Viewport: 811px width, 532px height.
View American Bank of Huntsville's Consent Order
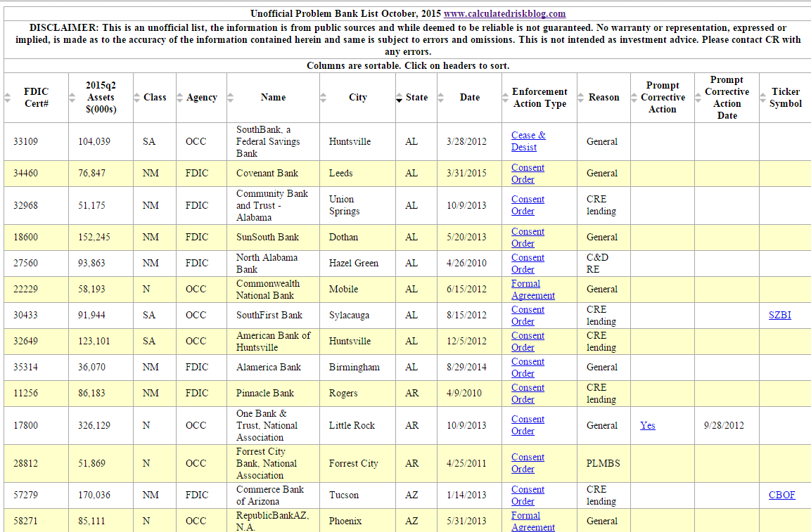[528, 342]
